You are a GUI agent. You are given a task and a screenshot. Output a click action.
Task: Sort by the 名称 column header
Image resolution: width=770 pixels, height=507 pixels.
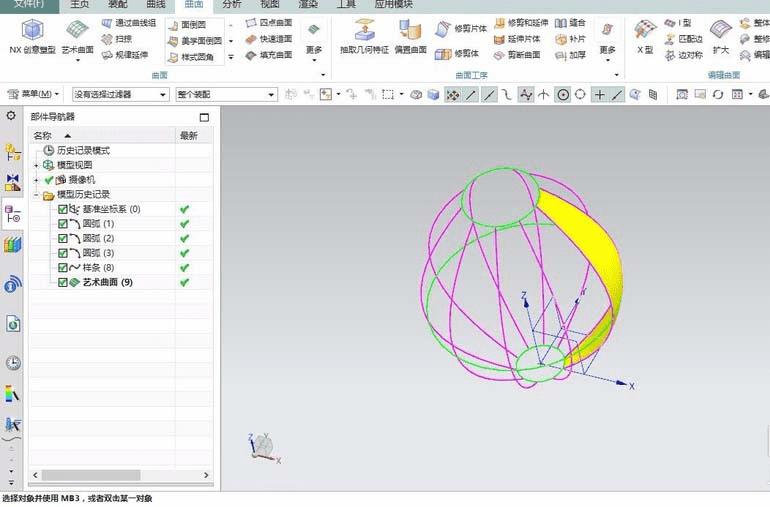pos(43,135)
